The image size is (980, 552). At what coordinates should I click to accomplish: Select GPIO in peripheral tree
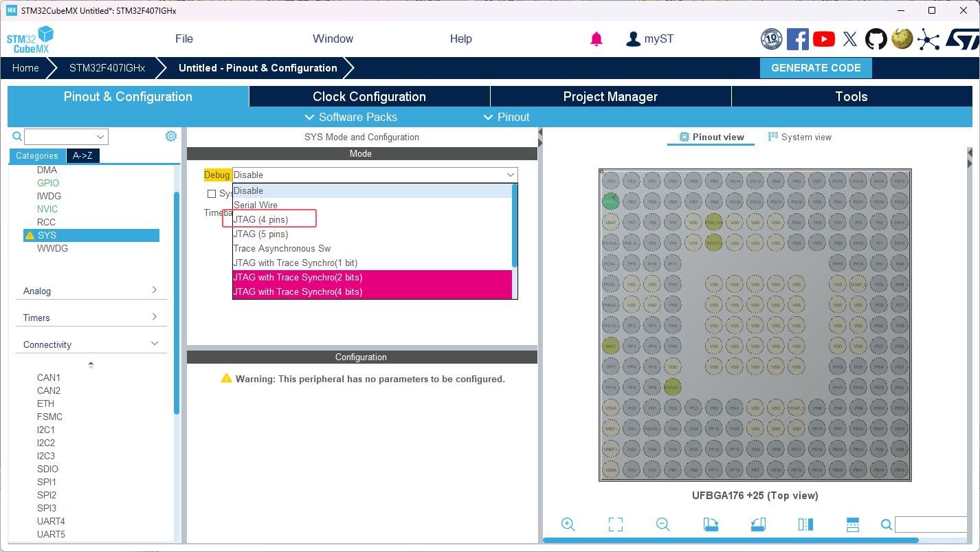[x=48, y=183]
